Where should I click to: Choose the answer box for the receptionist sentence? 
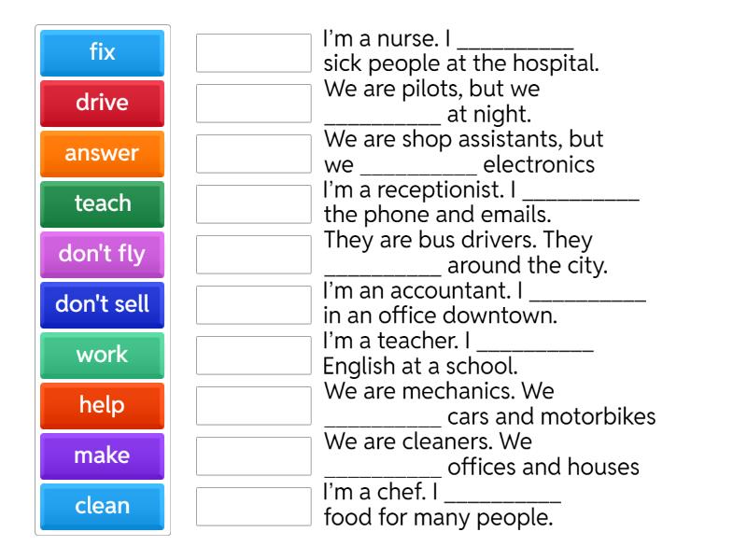tap(253, 204)
